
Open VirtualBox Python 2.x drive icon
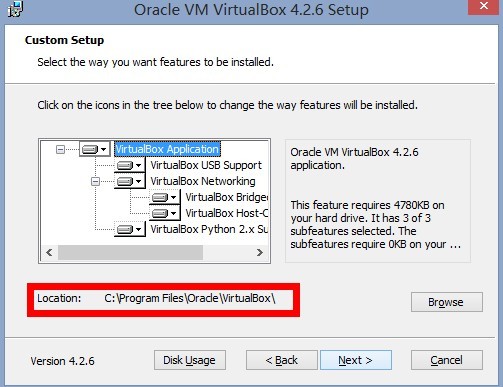[x=129, y=229]
